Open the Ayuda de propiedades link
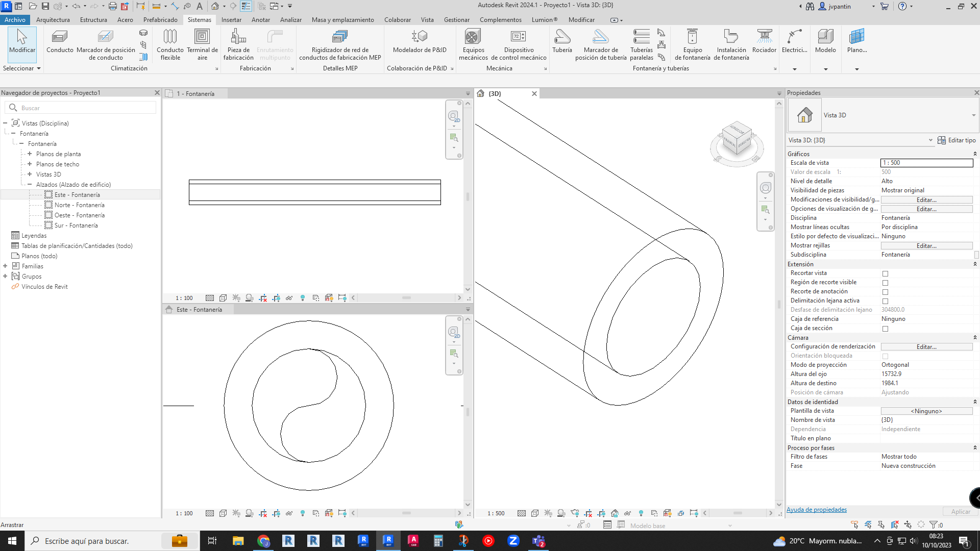The height and width of the screenshot is (551, 980). 816,510
